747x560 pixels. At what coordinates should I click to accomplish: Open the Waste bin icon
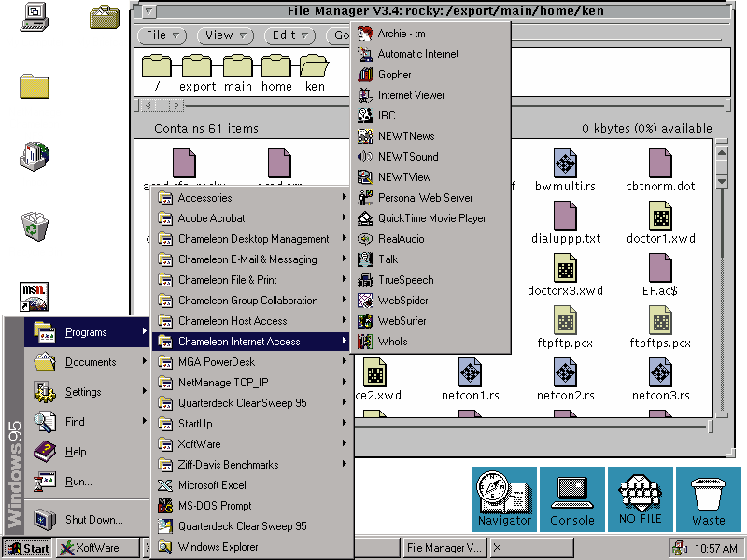point(709,498)
